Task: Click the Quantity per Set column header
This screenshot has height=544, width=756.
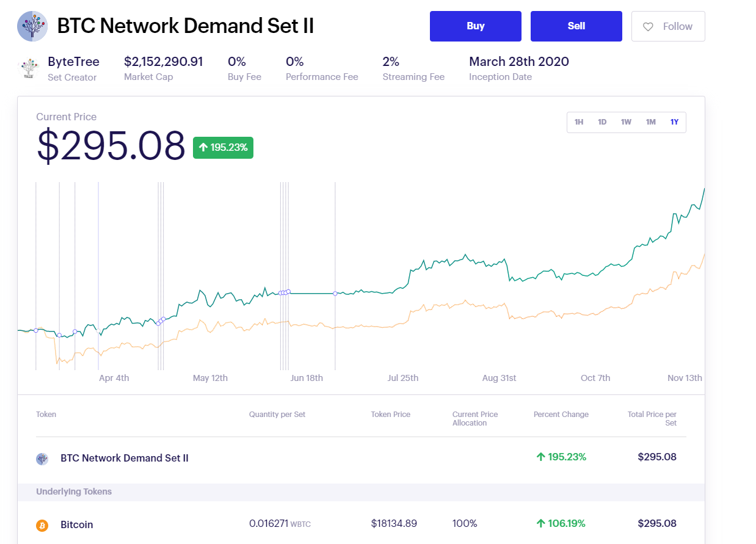Action: coord(277,415)
